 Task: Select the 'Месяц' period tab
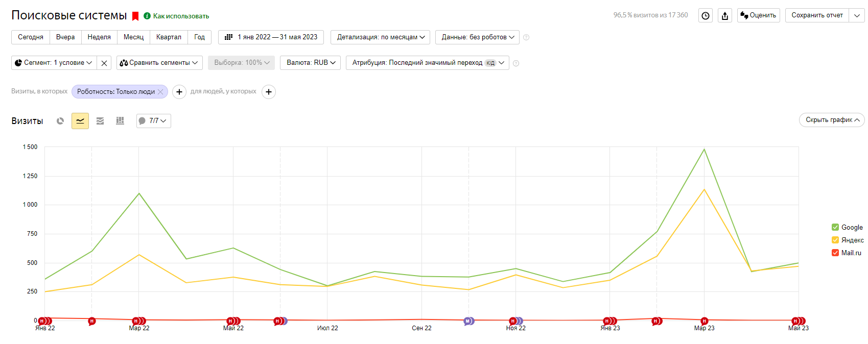(x=133, y=37)
